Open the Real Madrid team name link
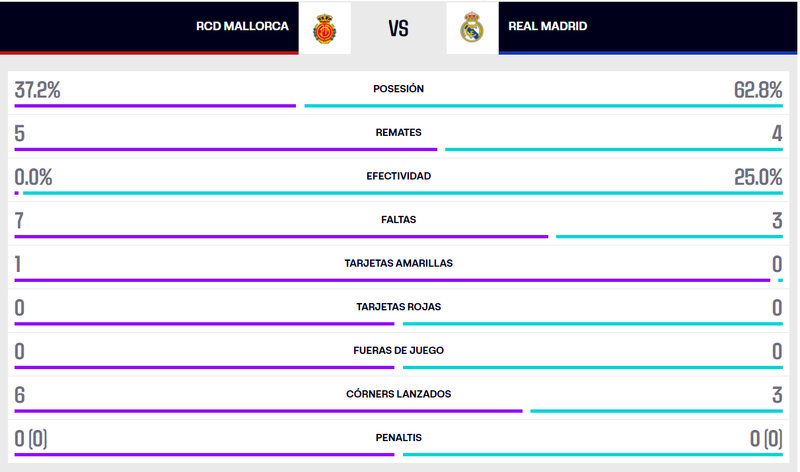Screen dimensions: 800x472 [x=548, y=27]
